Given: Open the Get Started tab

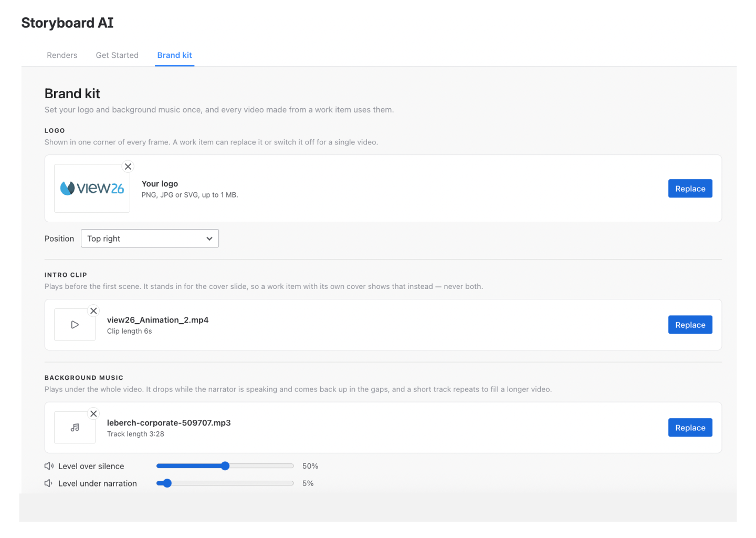Looking at the screenshot, I should point(117,55).
